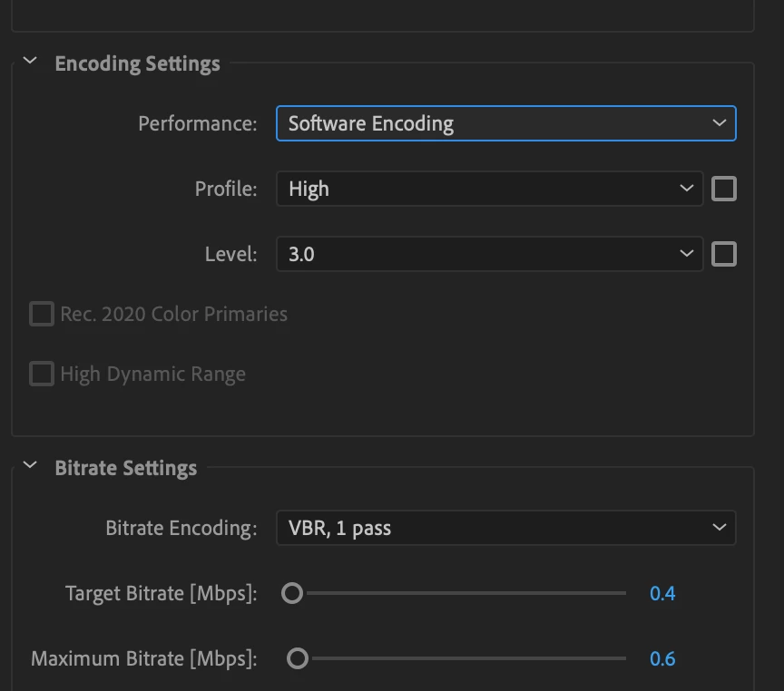Enable High Dynamic Range checkbox
The width and height of the screenshot is (784, 691).
point(42,374)
